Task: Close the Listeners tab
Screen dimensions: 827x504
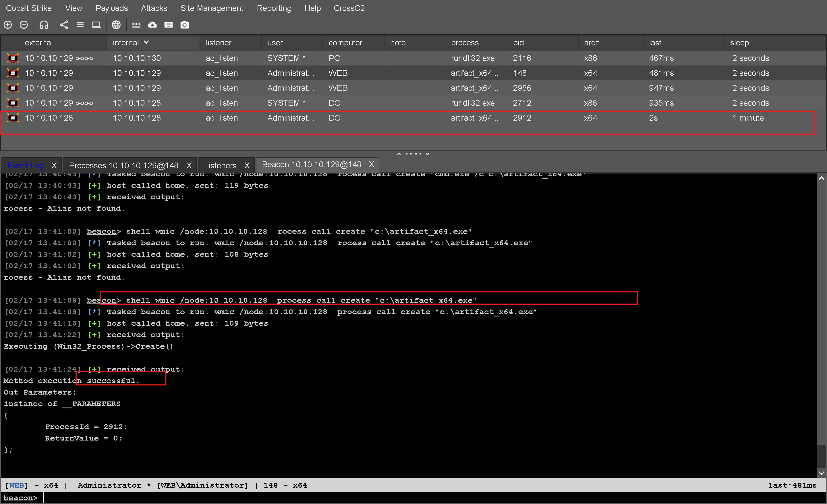Action: pos(247,165)
